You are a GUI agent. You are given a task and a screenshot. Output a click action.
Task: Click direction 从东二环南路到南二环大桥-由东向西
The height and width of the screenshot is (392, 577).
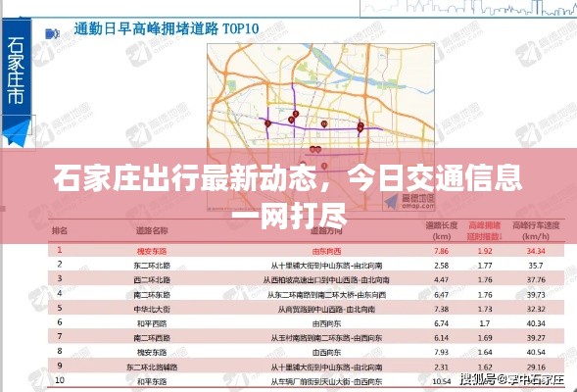(x=326, y=295)
